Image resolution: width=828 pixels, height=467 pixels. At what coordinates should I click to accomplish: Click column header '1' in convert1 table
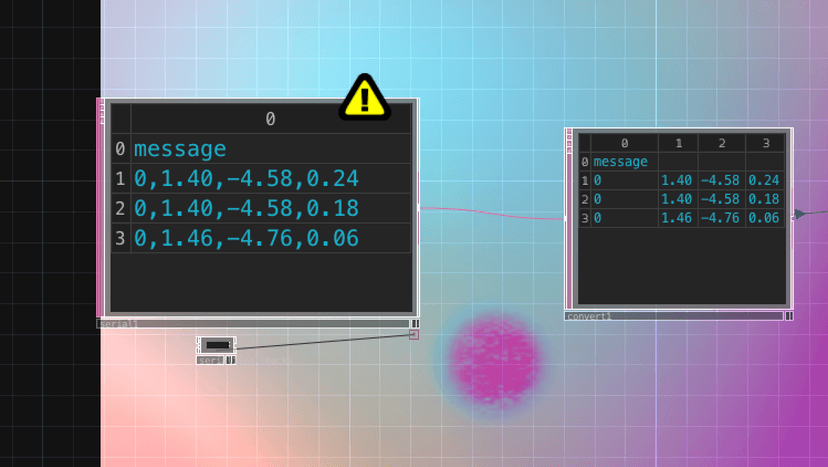(679, 143)
